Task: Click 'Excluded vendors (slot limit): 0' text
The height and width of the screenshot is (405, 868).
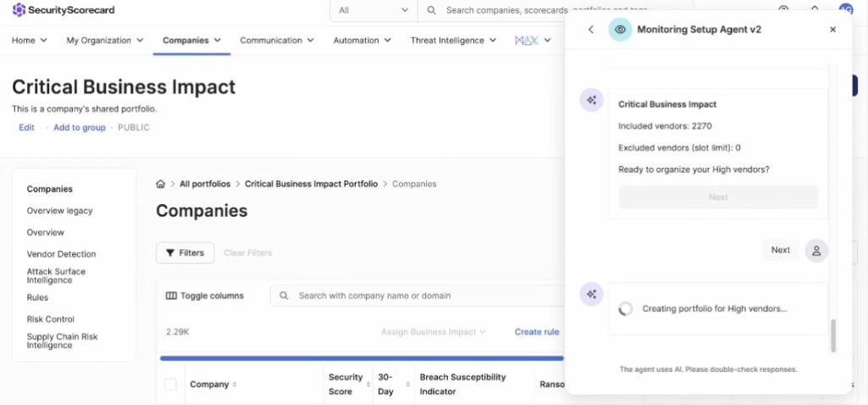Action: click(x=679, y=148)
